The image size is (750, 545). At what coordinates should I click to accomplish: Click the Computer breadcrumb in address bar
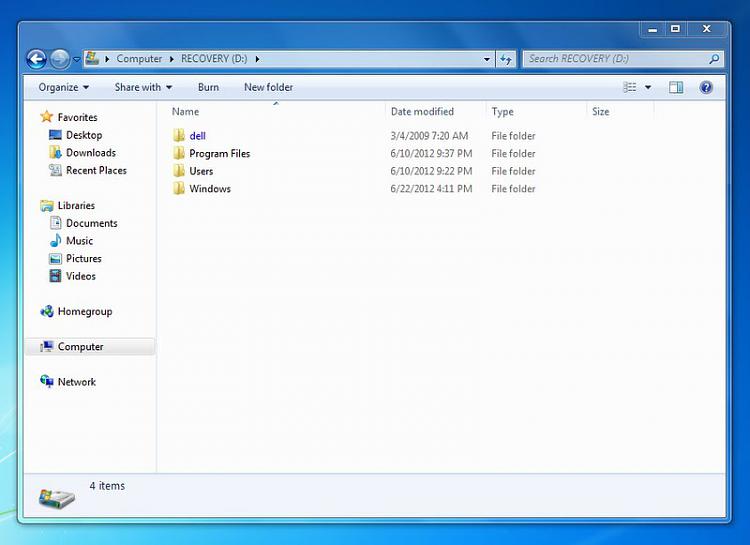pyautogui.click(x=139, y=59)
